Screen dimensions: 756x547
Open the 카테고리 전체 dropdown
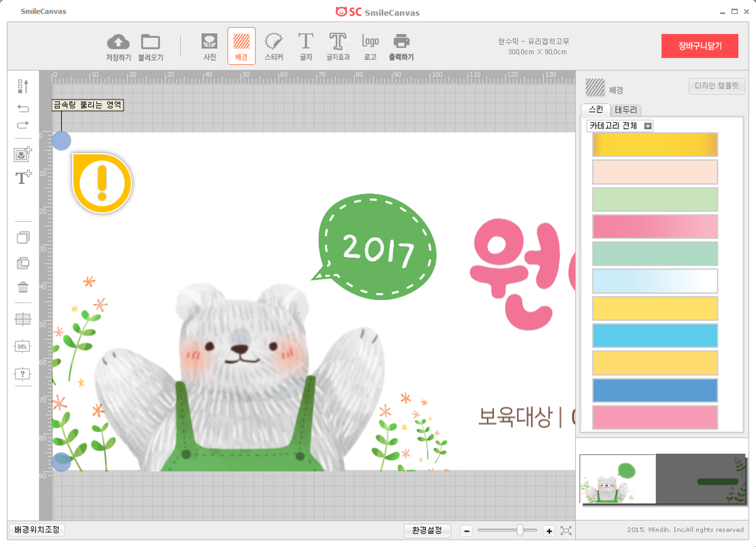click(x=620, y=126)
